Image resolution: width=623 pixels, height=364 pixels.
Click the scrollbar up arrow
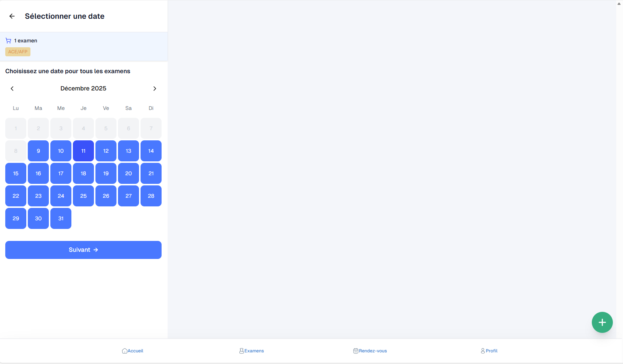pos(619,3)
